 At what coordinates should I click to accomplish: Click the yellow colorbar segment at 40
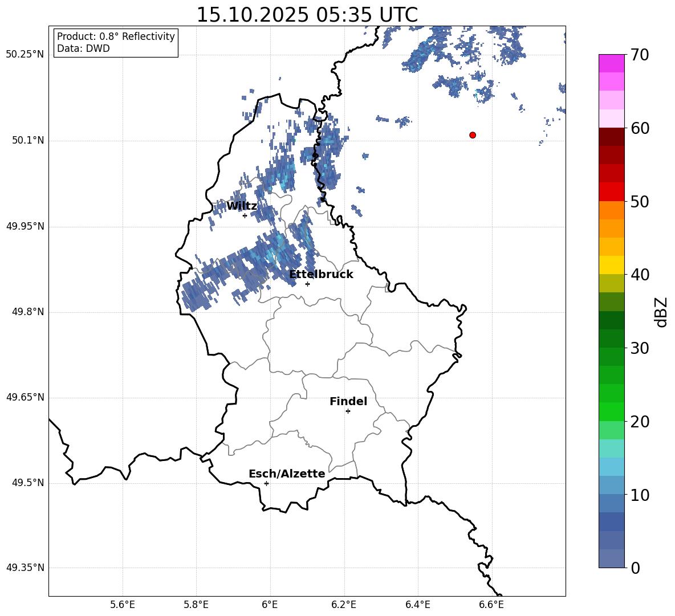coord(611,266)
